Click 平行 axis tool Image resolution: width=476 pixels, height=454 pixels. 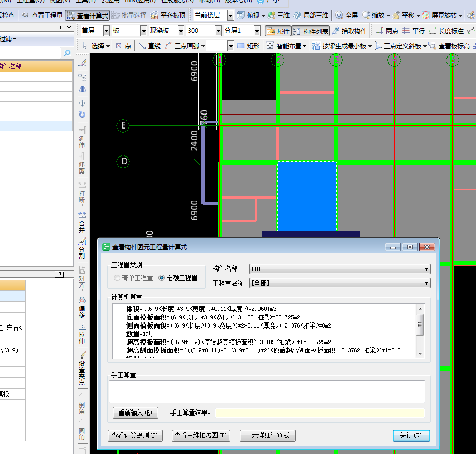pos(413,31)
